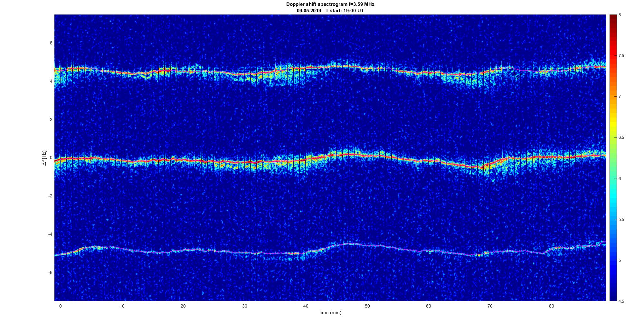Image resolution: width=644 pixels, height=323 pixels.
Task: Click the y-axis label 'Δf [Hz]'
Action: (44, 158)
